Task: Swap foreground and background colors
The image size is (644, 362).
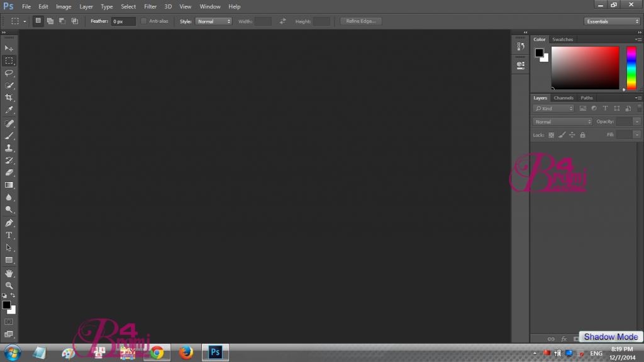Action: pos(13,295)
